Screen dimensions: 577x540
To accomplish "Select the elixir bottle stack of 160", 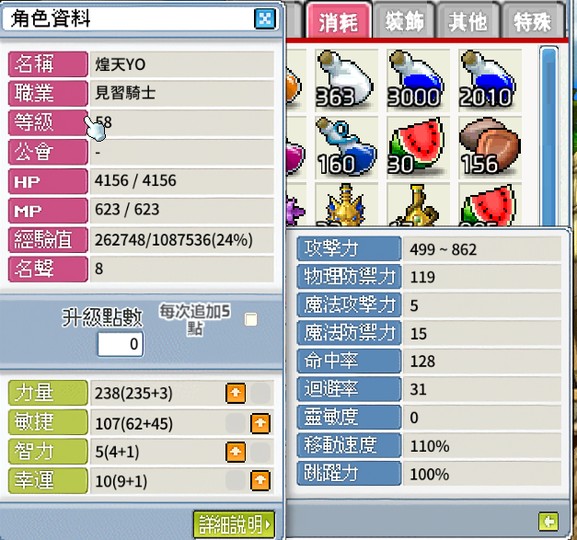I will tap(346, 147).
